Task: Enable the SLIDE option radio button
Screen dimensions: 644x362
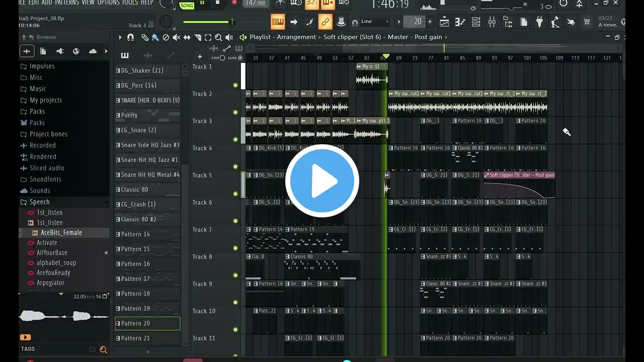Action: point(240,58)
